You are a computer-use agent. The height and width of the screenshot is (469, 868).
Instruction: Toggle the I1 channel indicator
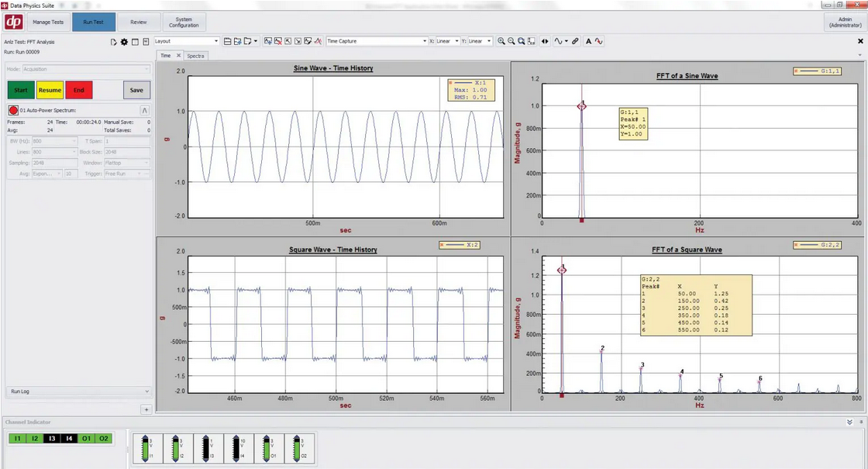[x=16, y=439]
